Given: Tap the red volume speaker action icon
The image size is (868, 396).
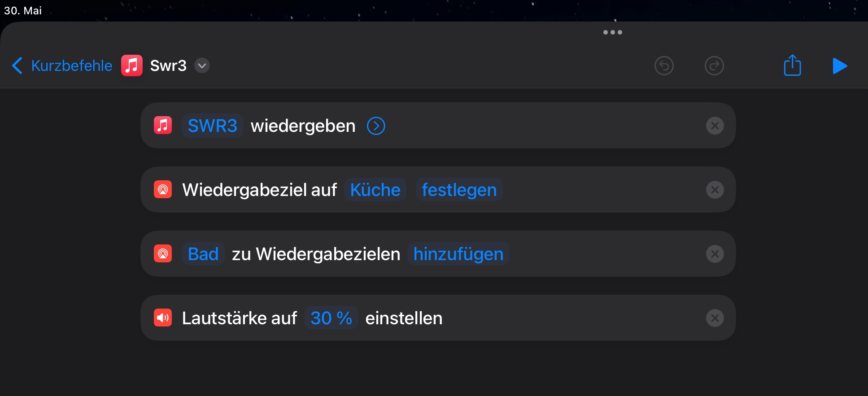Looking at the screenshot, I should (163, 318).
